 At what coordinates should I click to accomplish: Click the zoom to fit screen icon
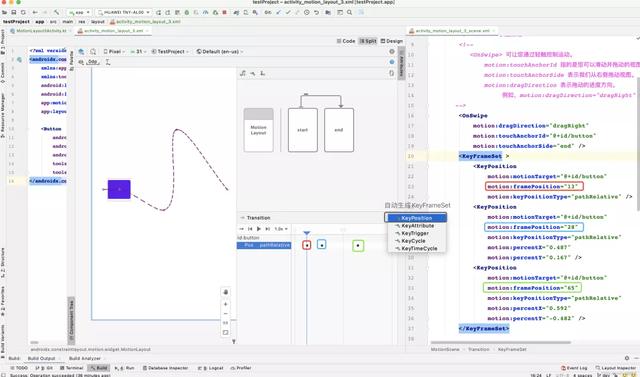point(226,333)
